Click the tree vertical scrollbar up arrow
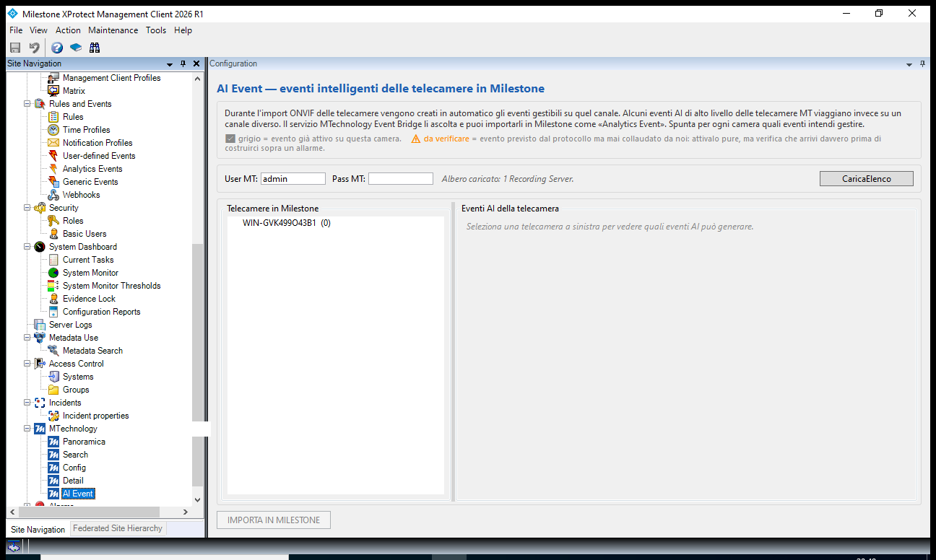Screen dimensions: 936x560 click(198, 78)
